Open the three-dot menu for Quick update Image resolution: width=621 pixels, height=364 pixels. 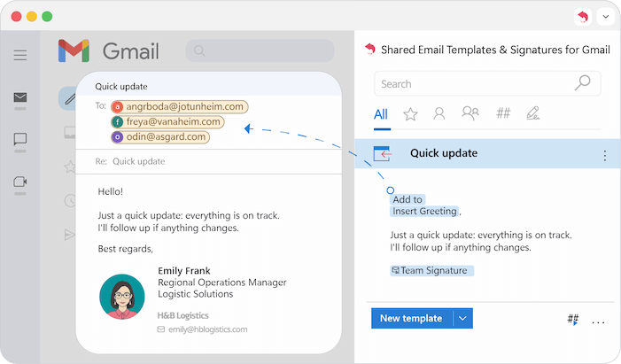click(x=605, y=155)
